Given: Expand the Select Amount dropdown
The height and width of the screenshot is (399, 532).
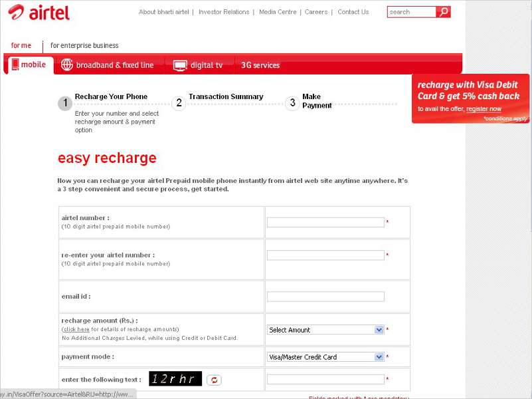Looking at the screenshot, I should 325,330.
